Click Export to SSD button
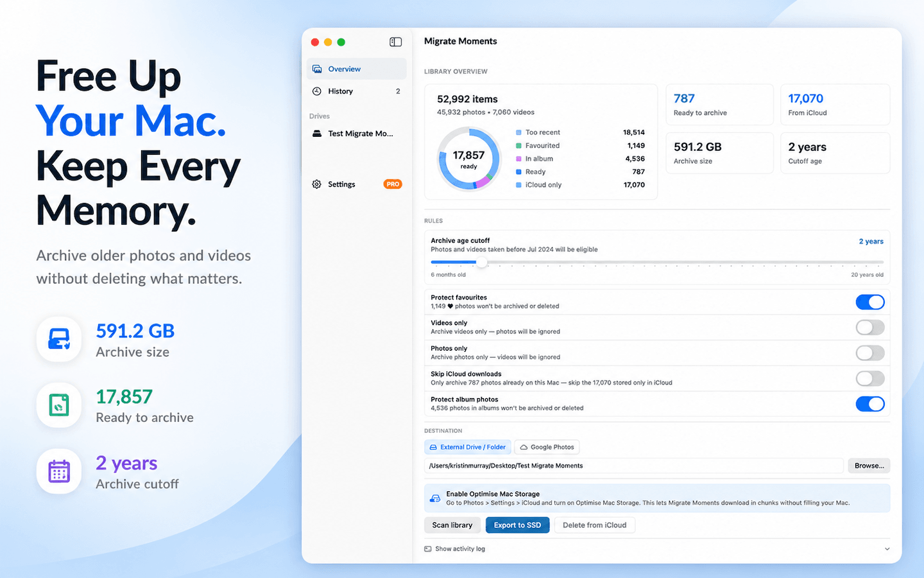924x578 pixels. [517, 525]
